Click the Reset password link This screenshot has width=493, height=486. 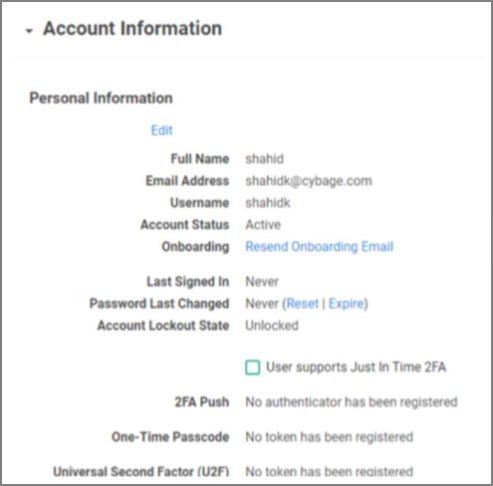pos(303,304)
